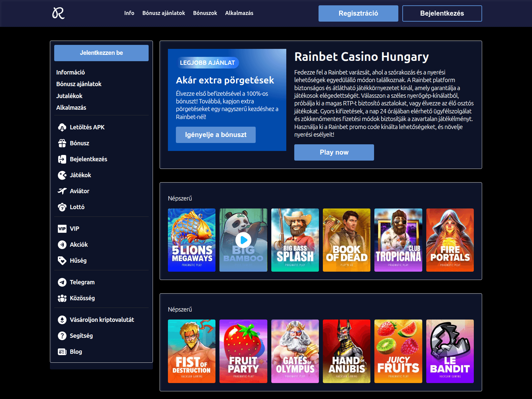Open the Fruit Party game thumbnail
The width and height of the screenshot is (532, 399).
(243, 351)
